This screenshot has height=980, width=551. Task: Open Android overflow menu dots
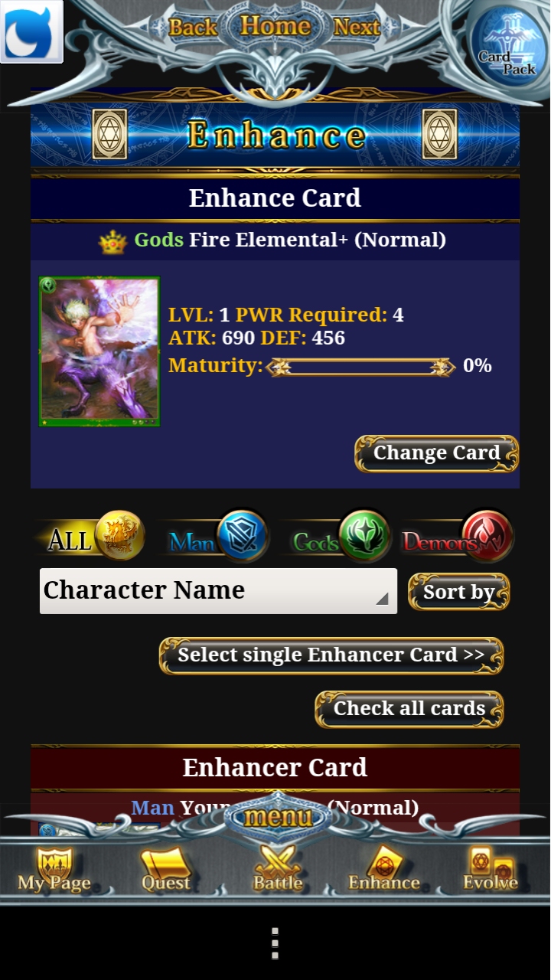275,944
